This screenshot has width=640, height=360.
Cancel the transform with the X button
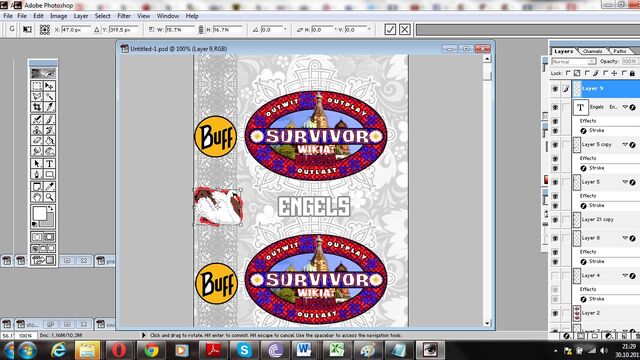[404, 29]
